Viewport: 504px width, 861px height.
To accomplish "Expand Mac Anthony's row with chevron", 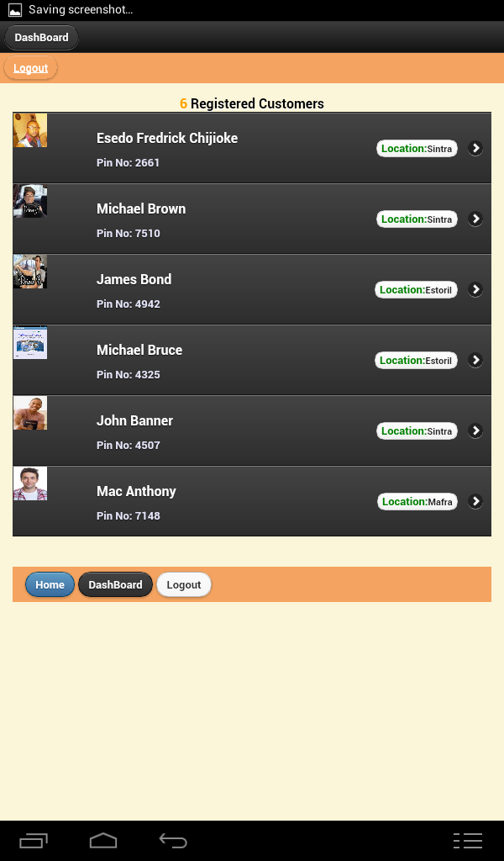I will (x=475, y=501).
